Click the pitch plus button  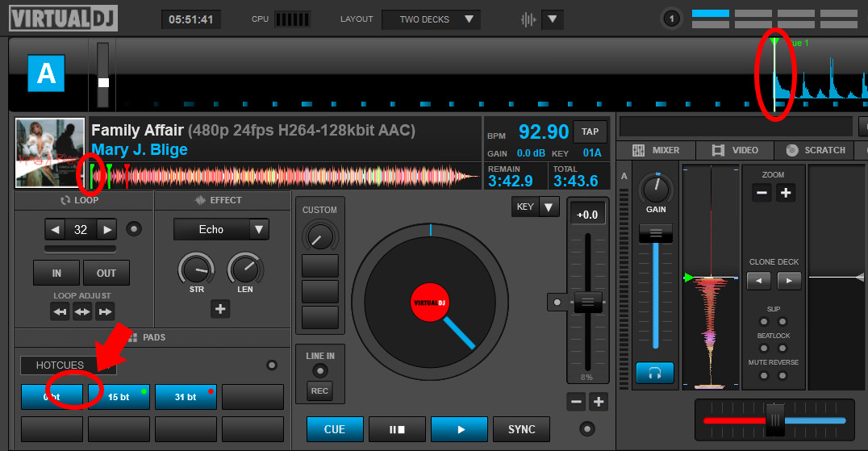click(599, 402)
